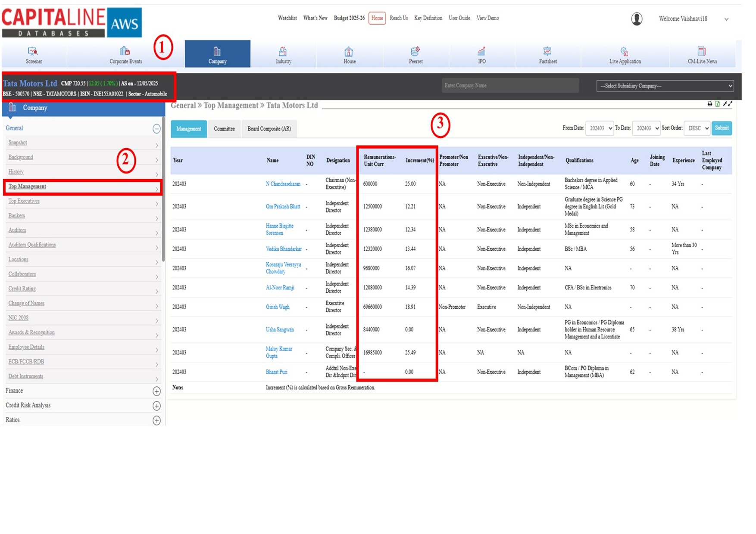Expand the Credit Risk Analysis section
Screen dimensions: 756x534
[x=156, y=406]
